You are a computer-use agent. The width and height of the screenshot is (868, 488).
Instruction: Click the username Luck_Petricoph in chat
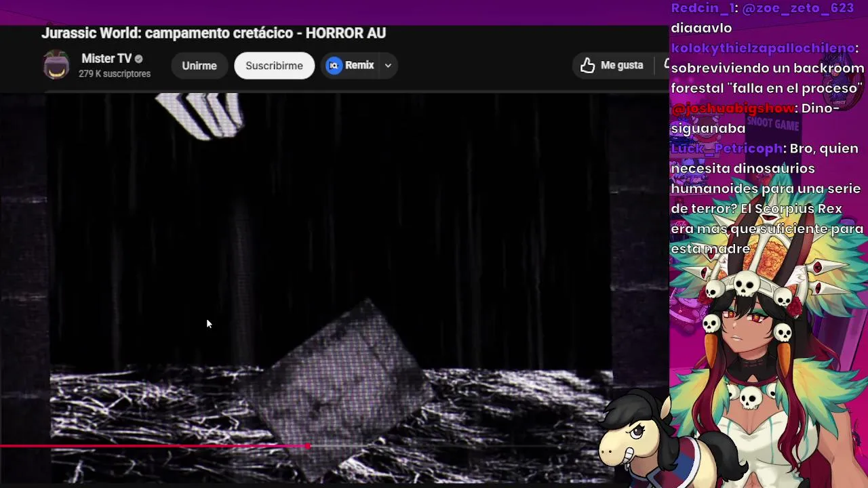(x=728, y=148)
